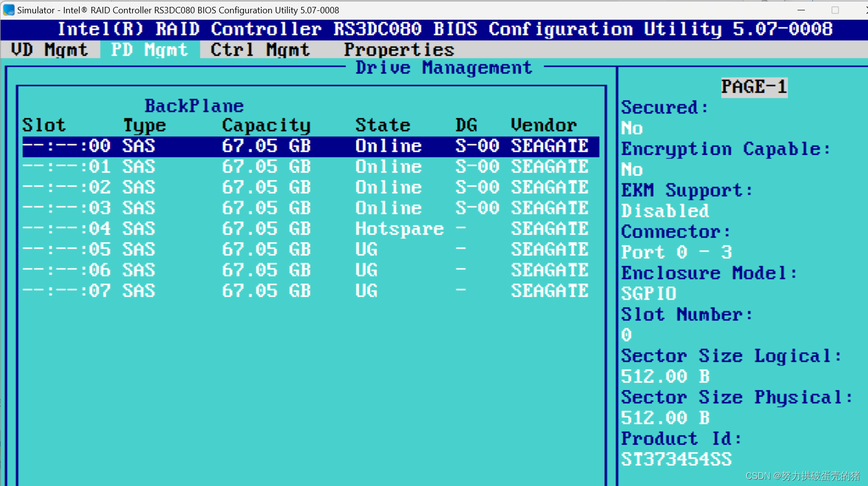Select drive row slot 02
The height and width of the screenshot is (486, 868).
pyautogui.click(x=311, y=188)
